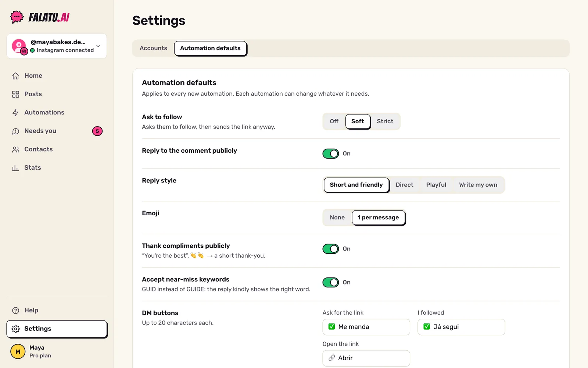Toggle Accept near-miss keywords switch
Viewport: 588px width, 368px height.
pos(331,282)
